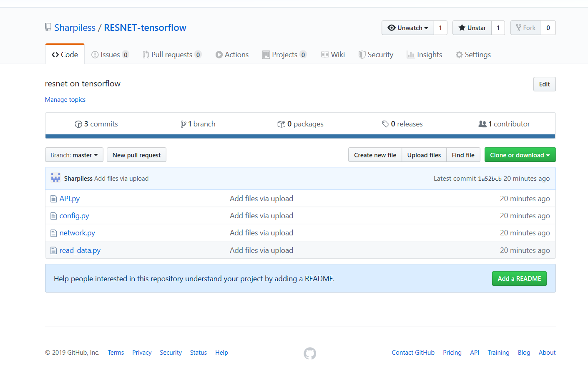Click Upload files button
Viewport: 588px width, 381px height.
[424, 155]
